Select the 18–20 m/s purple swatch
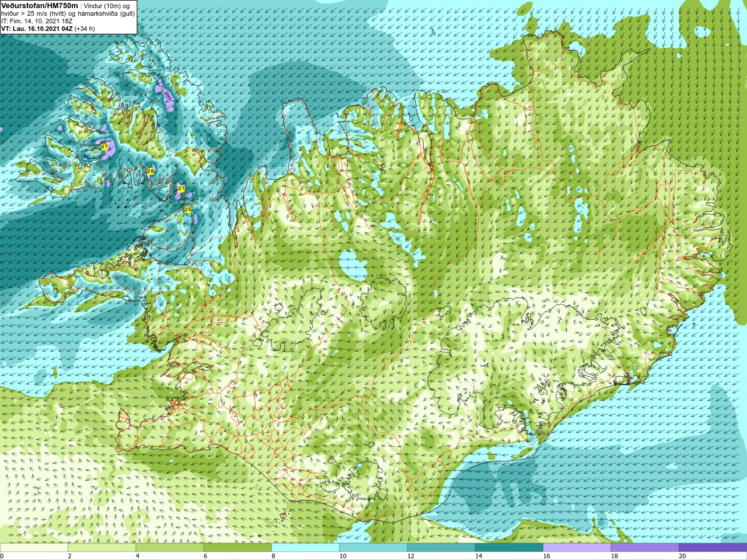Screen dimensions: 747x560 click(644, 547)
